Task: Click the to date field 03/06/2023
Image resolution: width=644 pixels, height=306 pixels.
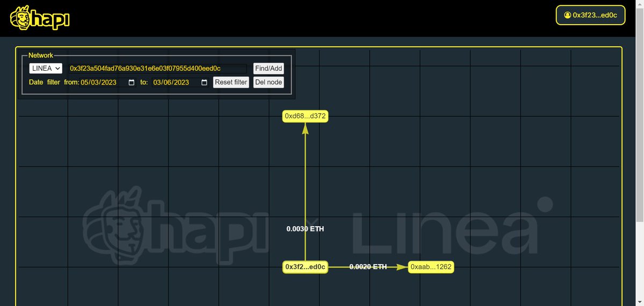Action: [180, 83]
